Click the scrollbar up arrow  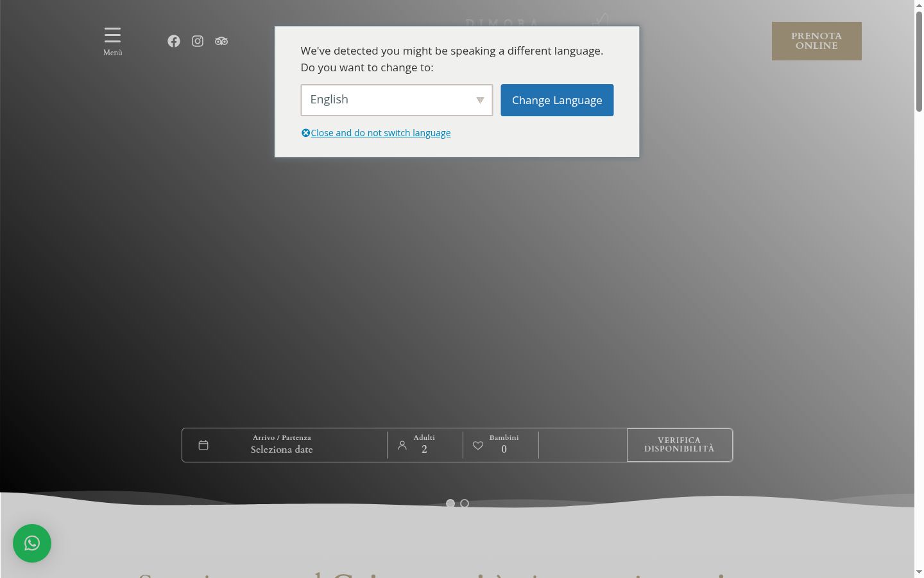coord(919,5)
